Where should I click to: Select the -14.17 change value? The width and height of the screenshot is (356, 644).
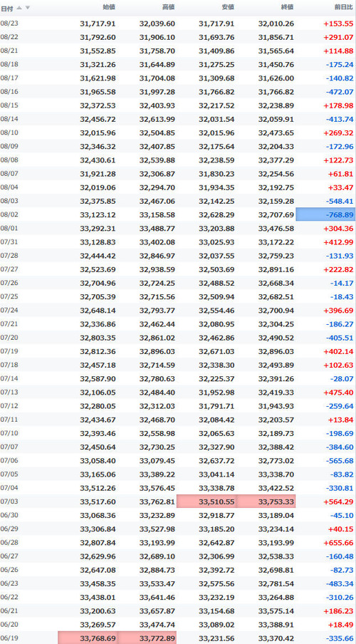click(x=342, y=283)
